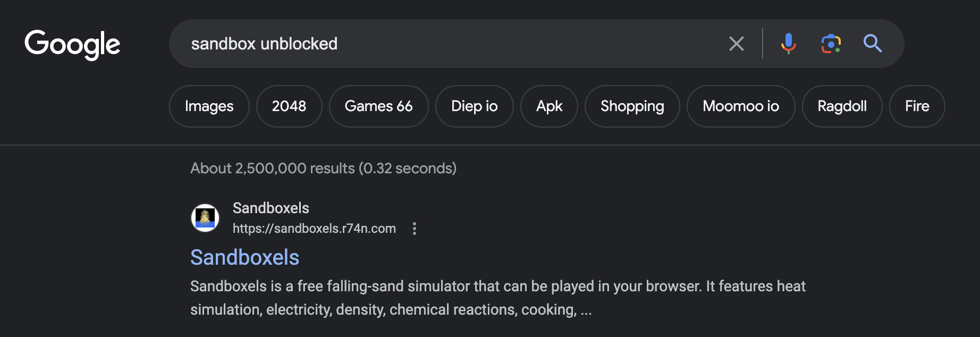
Task: Start voice search with microphone icon
Action: point(788,44)
